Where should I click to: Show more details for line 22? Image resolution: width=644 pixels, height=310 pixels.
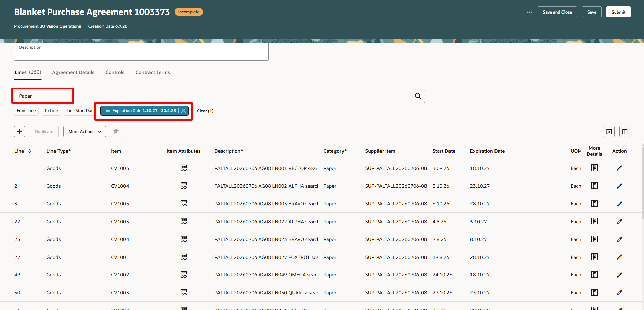(594, 221)
